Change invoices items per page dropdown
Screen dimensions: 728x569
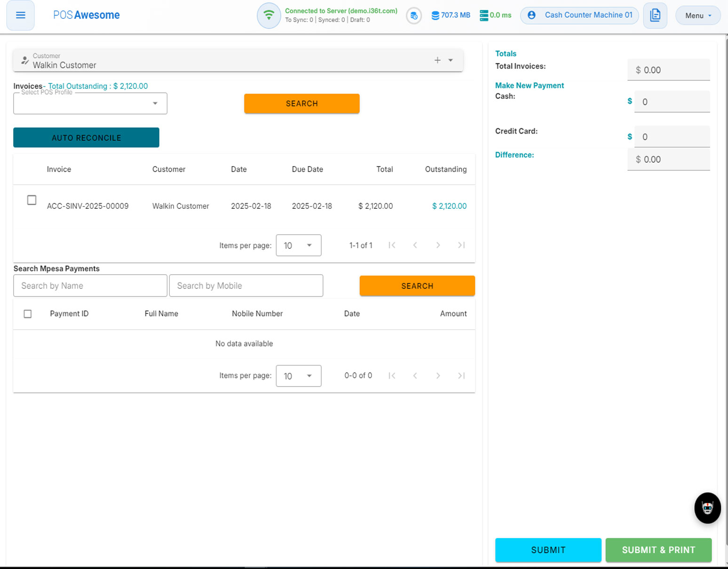tap(298, 245)
